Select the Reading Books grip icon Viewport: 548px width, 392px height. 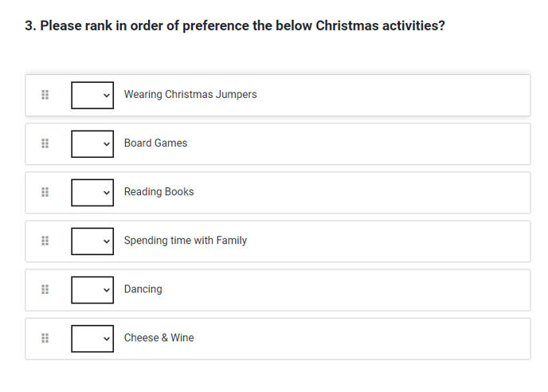pyautogui.click(x=45, y=192)
